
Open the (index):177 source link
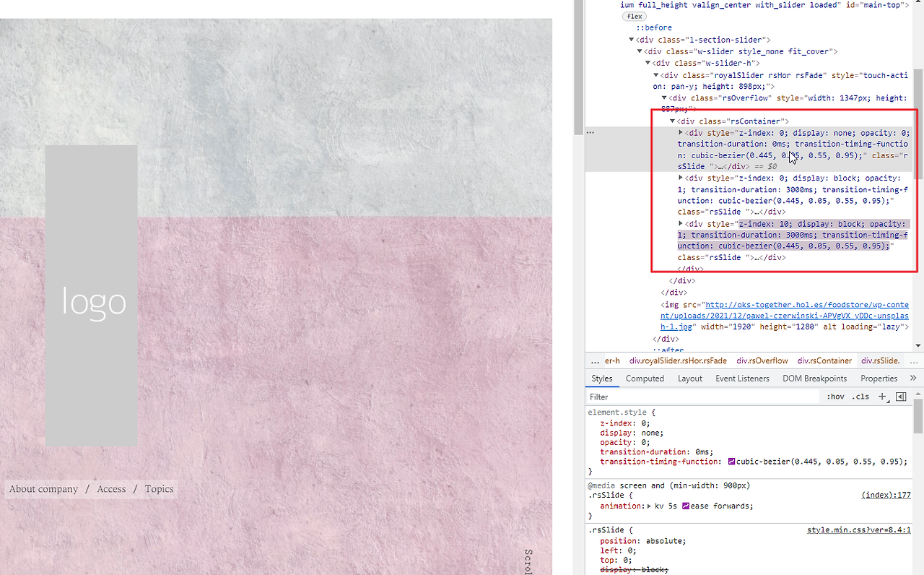pos(886,495)
